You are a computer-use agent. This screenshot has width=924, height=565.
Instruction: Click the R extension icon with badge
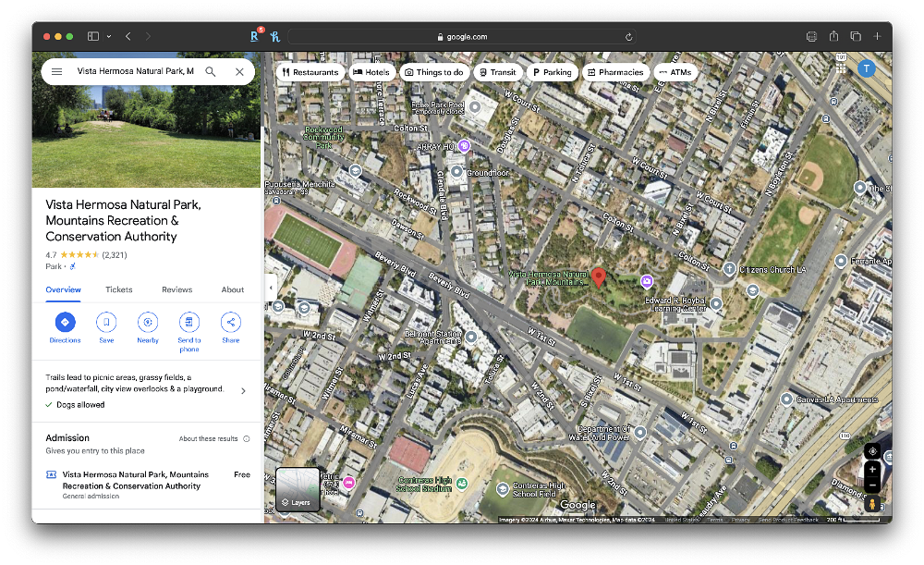255,35
